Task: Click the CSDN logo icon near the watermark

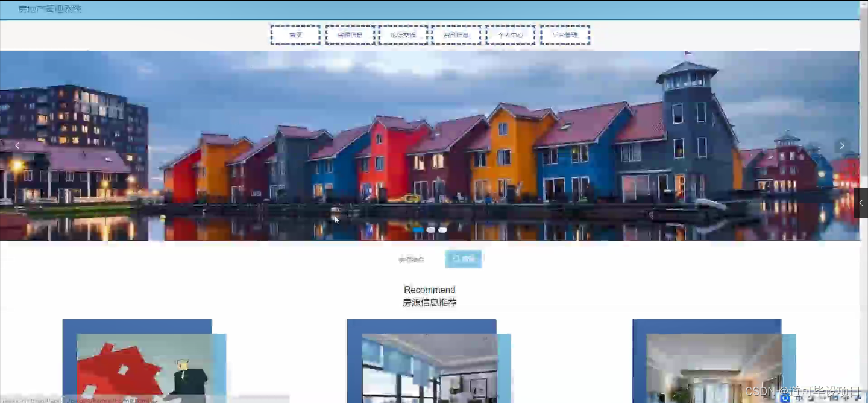Action: click(784, 398)
